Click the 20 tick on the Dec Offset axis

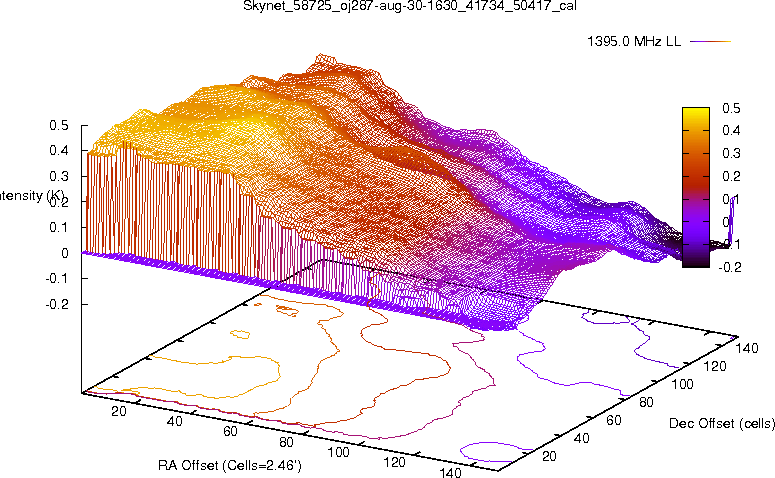[x=549, y=456]
